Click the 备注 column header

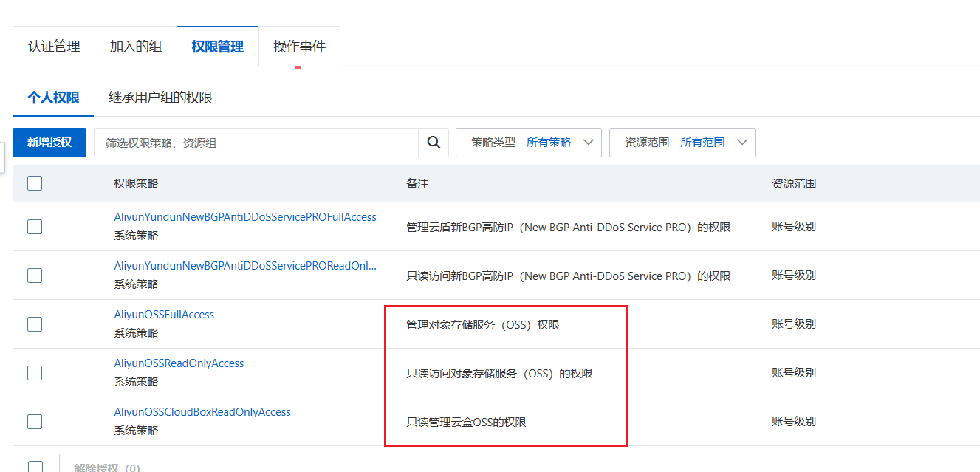pos(417,184)
